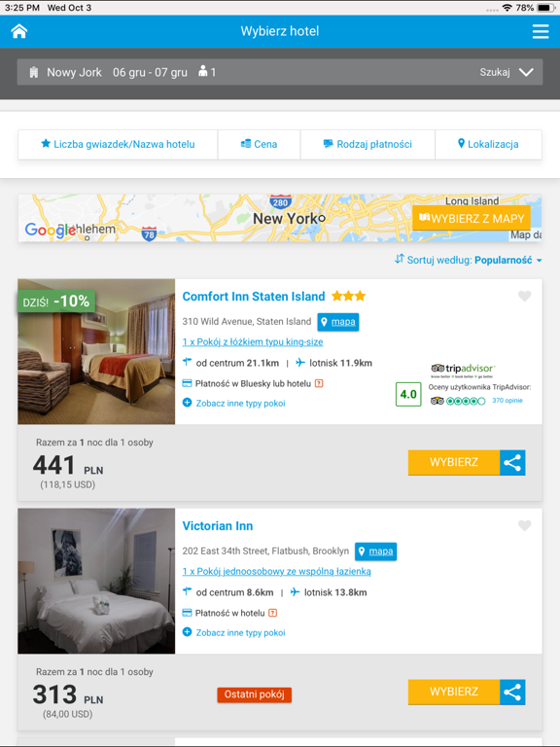Viewport: 560px width, 747px height.
Task: Share the Victorian Inn offer
Action: pos(512,692)
